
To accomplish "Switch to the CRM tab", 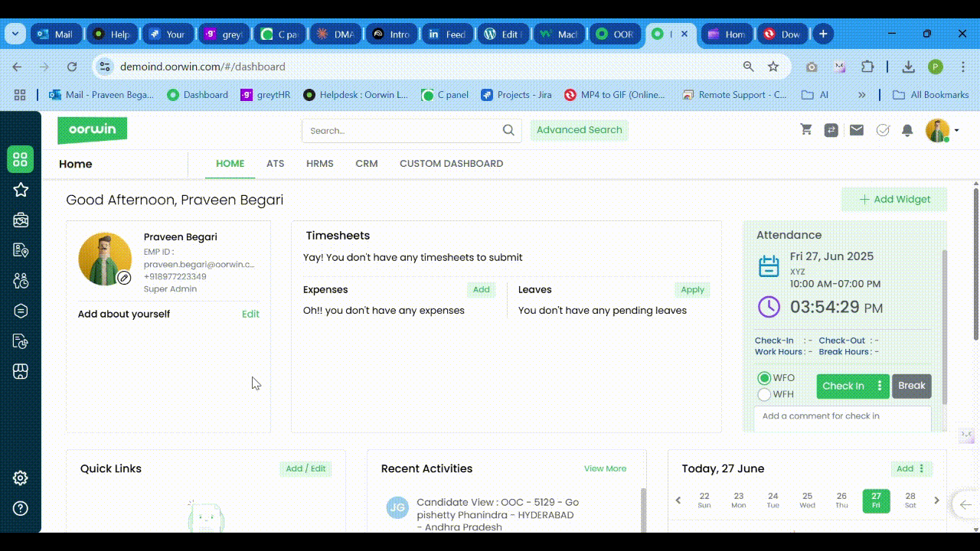I will coord(367,164).
